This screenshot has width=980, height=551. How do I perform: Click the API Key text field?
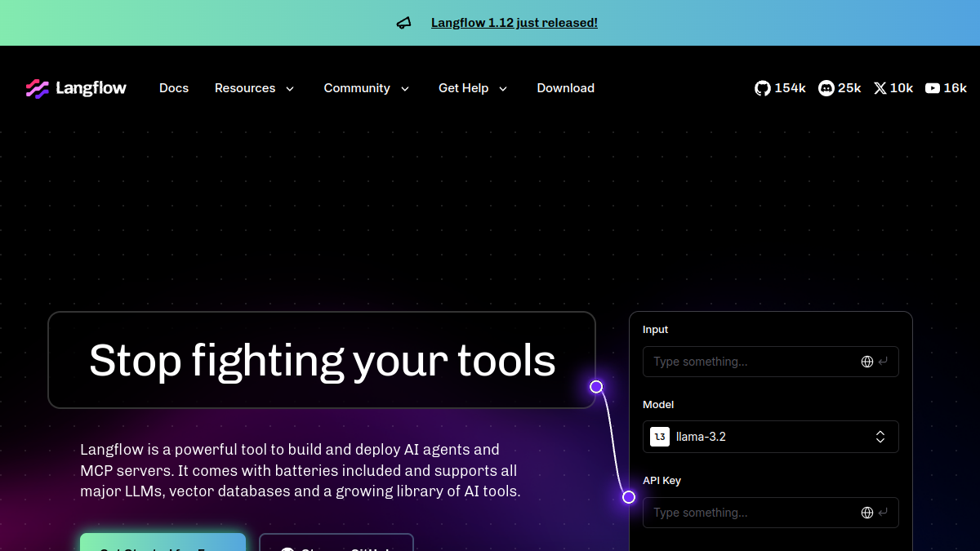tap(771, 513)
